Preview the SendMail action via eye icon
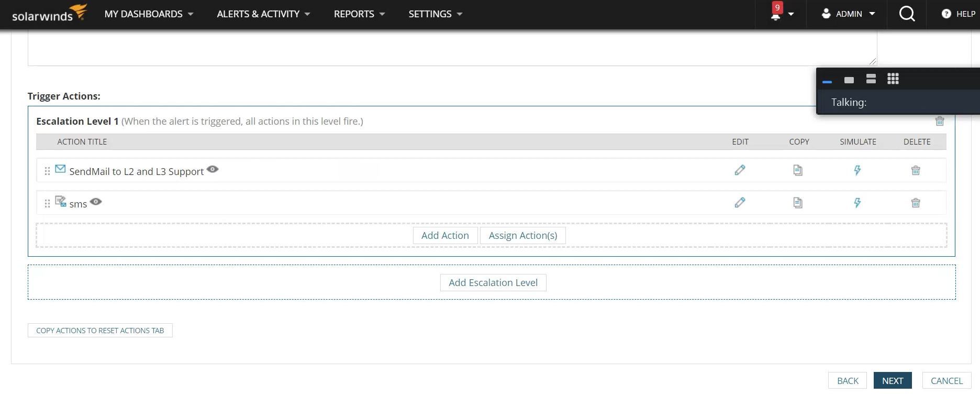 pyautogui.click(x=213, y=169)
